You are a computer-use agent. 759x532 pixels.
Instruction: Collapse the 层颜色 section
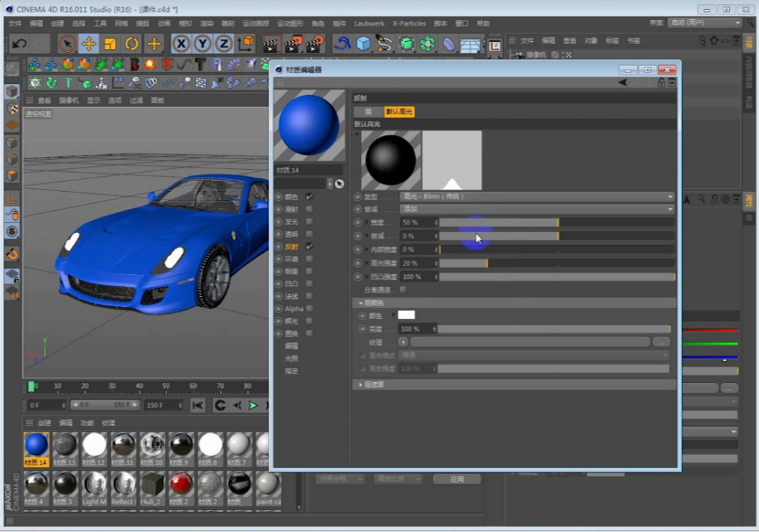pos(361,303)
